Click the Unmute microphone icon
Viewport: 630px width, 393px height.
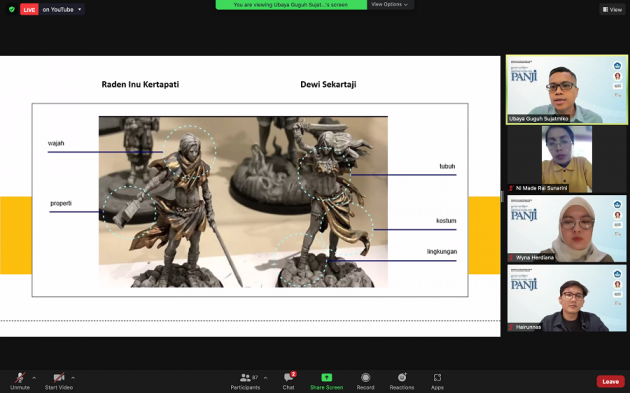(x=20, y=378)
